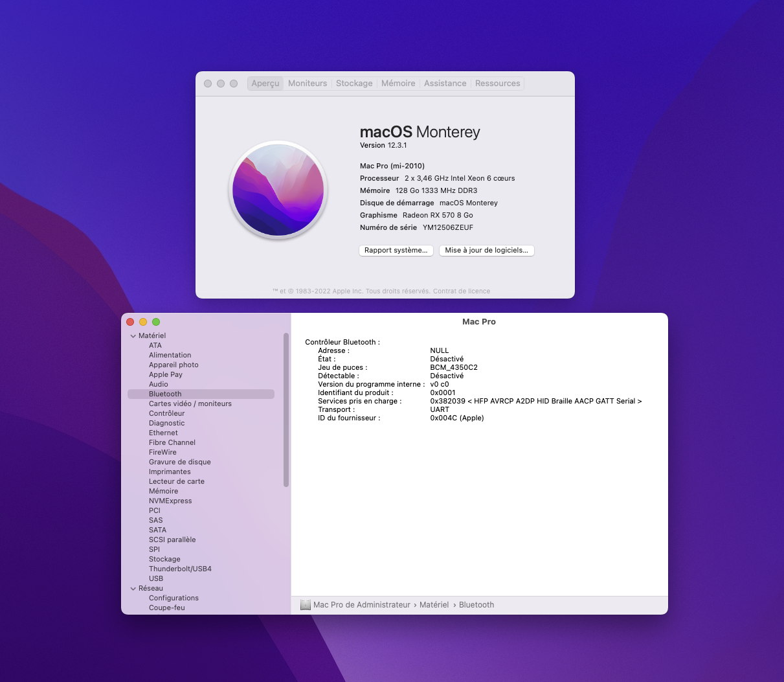Image resolution: width=784 pixels, height=682 pixels.
Task: Click the Contrôleur Bluetooth heading
Action: point(342,342)
